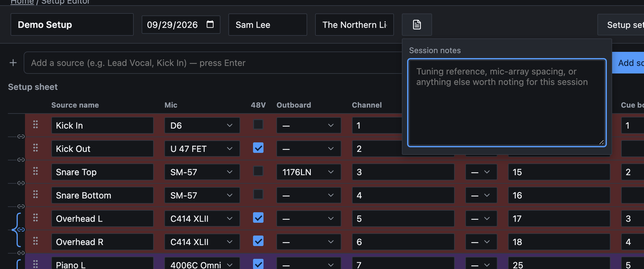Change Snare Top mic from SM-57

202,172
